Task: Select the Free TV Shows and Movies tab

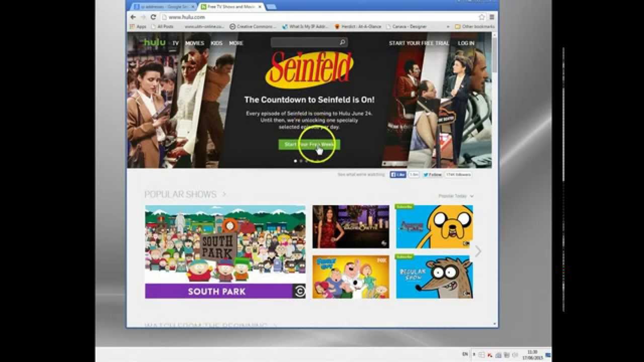Action: [230, 7]
